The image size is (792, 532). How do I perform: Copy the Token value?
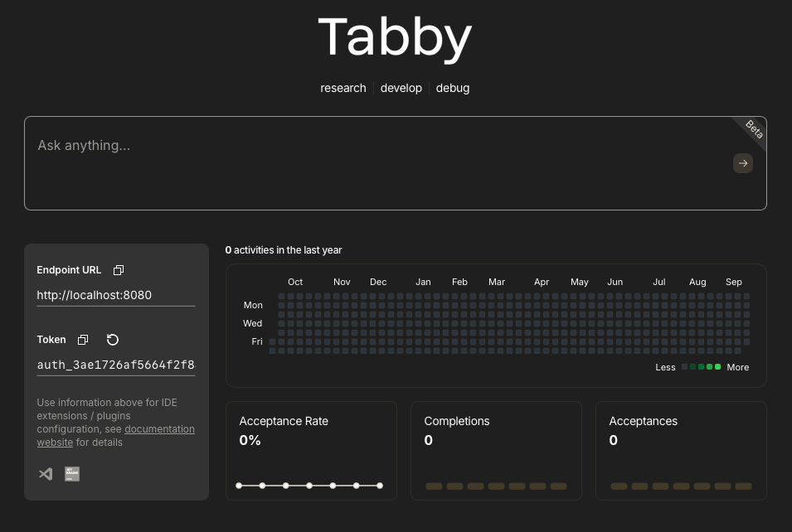(83, 340)
